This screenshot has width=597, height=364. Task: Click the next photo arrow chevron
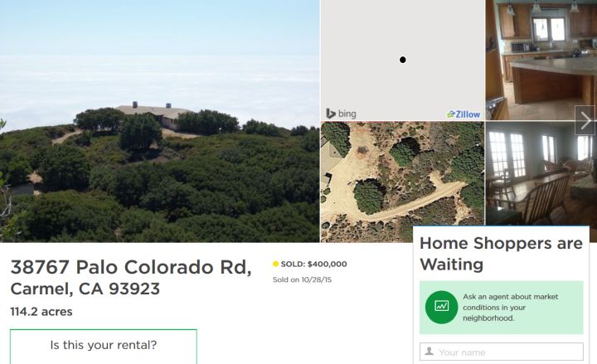[x=585, y=120]
